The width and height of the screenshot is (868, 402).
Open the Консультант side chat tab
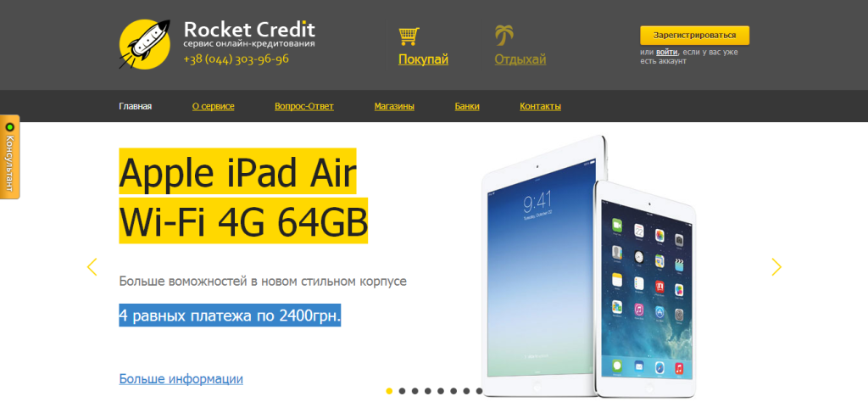pos(9,157)
